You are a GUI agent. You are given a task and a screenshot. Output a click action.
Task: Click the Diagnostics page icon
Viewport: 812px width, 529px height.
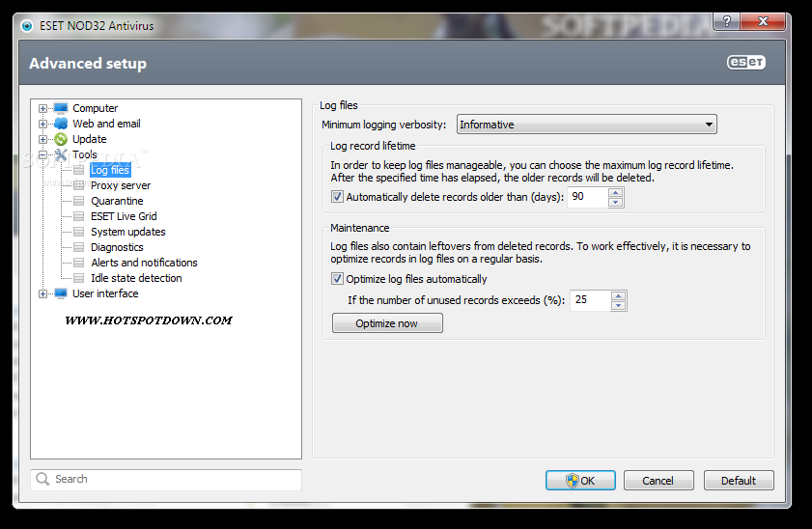[x=79, y=247]
